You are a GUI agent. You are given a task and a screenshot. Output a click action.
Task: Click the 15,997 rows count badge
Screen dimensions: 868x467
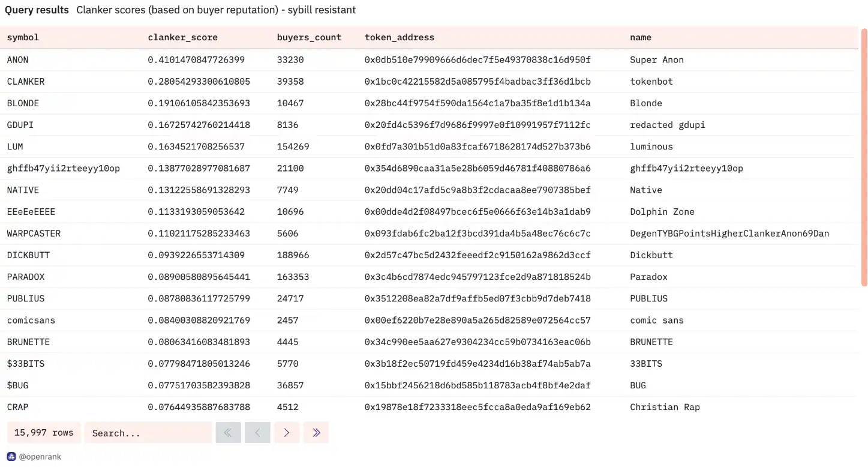44,433
